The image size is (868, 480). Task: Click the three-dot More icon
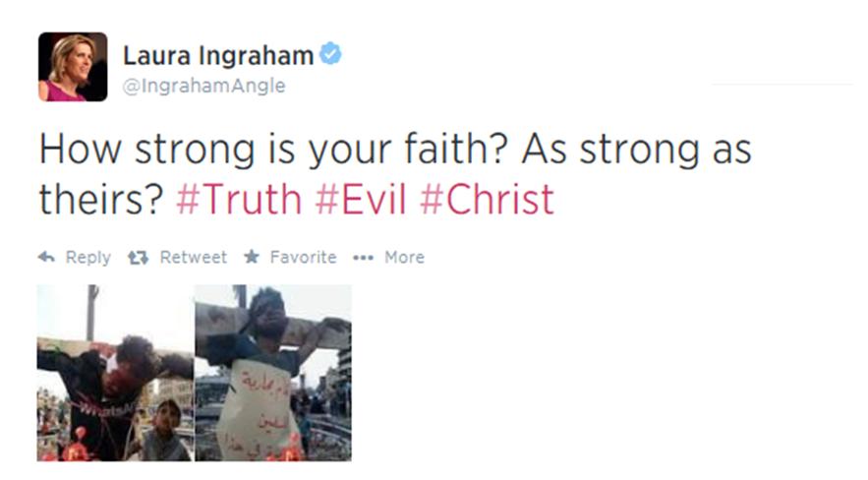click(x=363, y=258)
